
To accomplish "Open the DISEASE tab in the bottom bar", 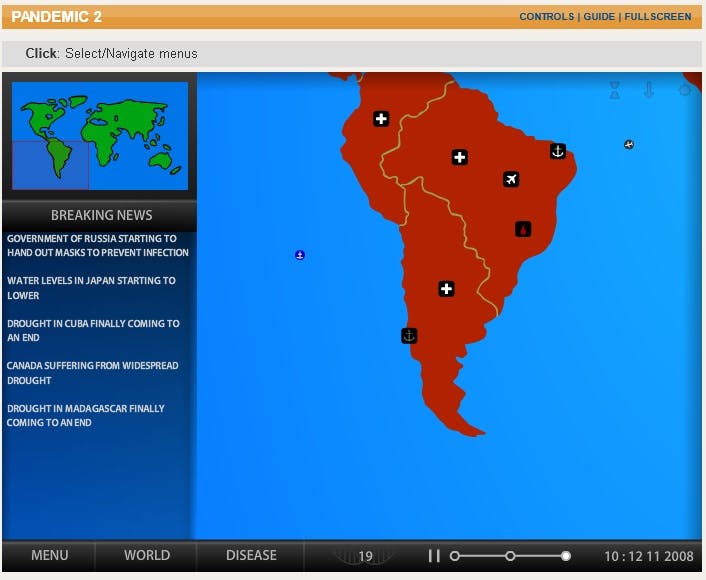I will tap(251, 555).
